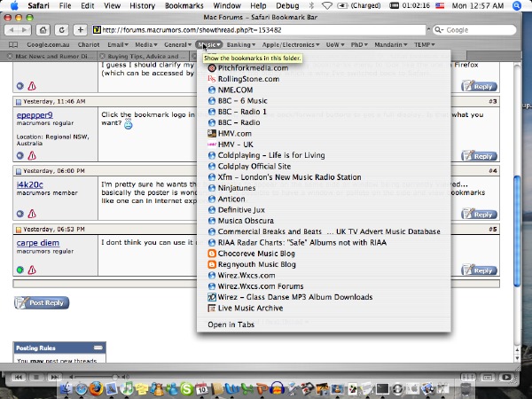Screen dimensions: 532x399
Task: Click the Home toolbar button
Action: point(43,30)
